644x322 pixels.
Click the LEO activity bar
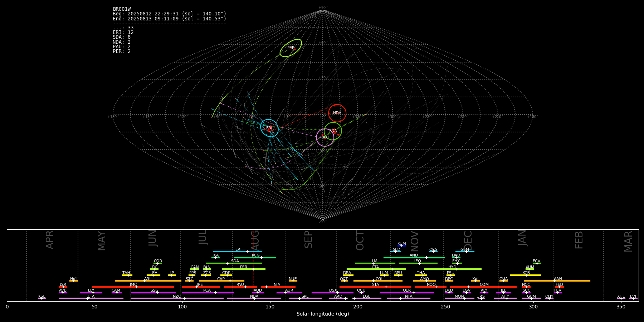[x=418, y=263]
